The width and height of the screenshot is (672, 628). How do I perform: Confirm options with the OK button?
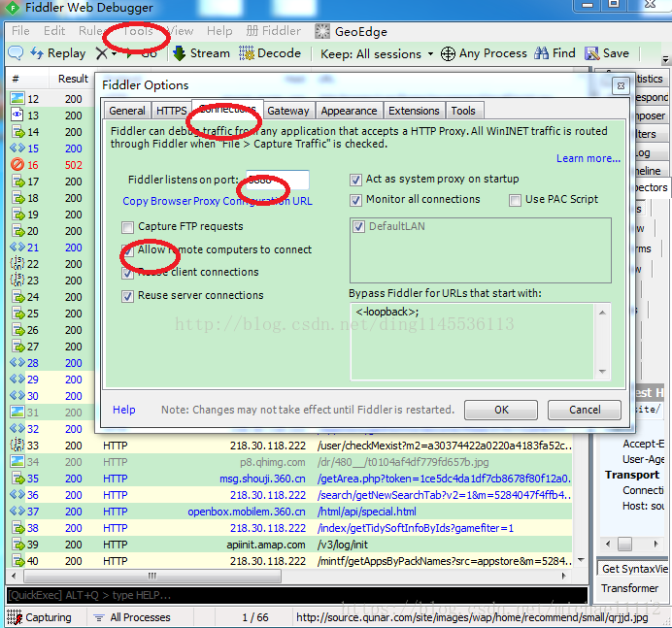[501, 410]
